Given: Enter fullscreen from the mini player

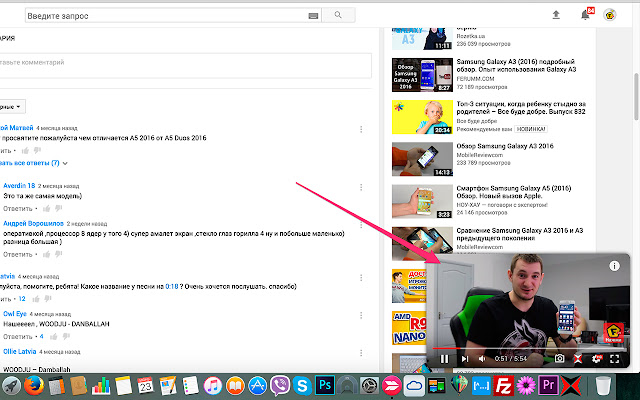Looking at the screenshot, I should tap(614, 359).
